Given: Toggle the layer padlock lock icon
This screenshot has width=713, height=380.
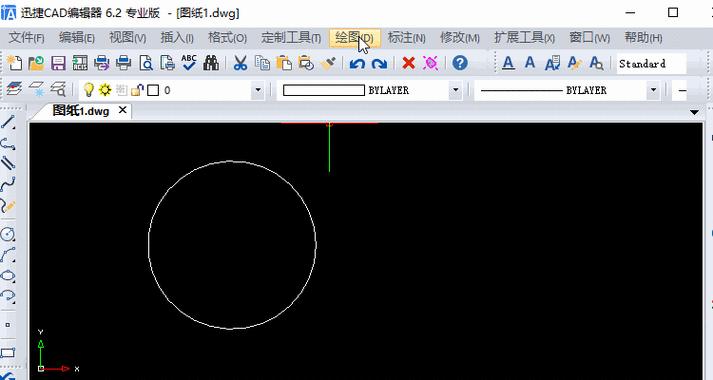Looking at the screenshot, I should 137,90.
